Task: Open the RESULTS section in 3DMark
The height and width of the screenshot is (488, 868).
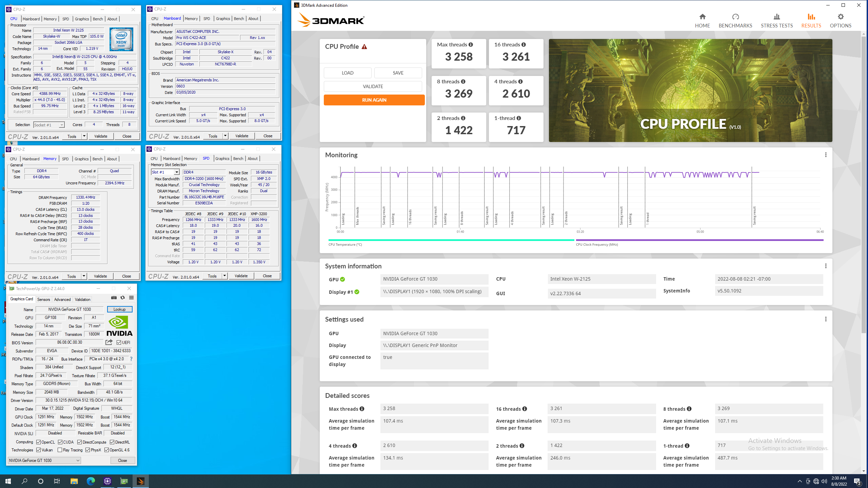Action: (x=811, y=20)
